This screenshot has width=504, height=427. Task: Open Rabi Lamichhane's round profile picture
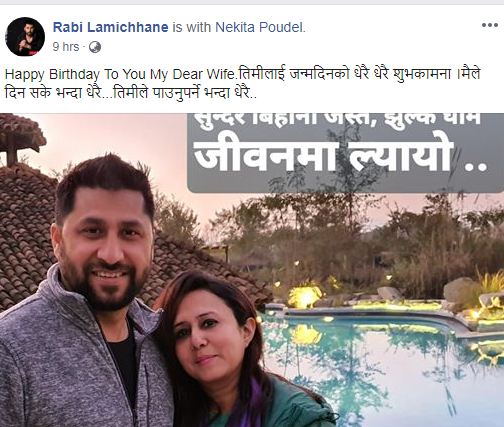point(25,37)
